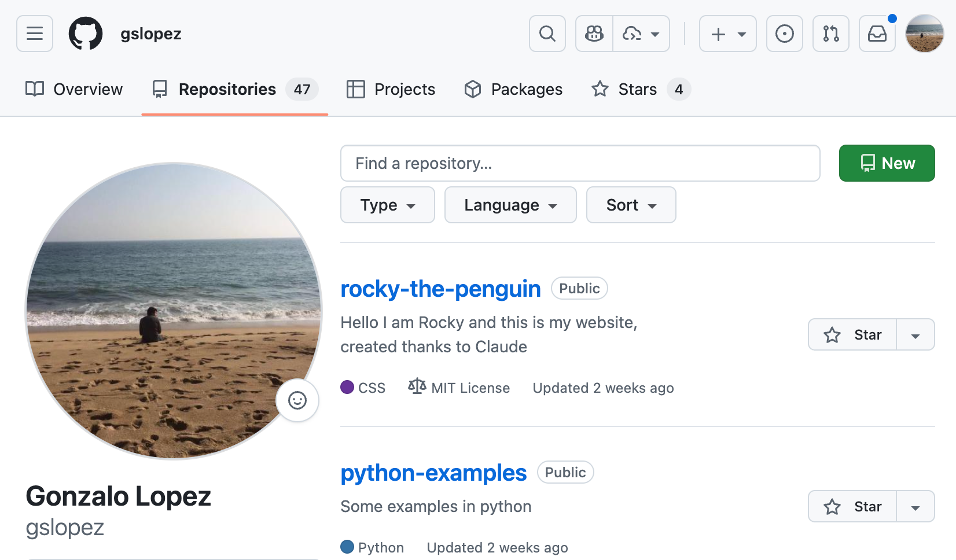956x560 pixels.
Task: Switch to the Overview tab
Action: point(74,89)
